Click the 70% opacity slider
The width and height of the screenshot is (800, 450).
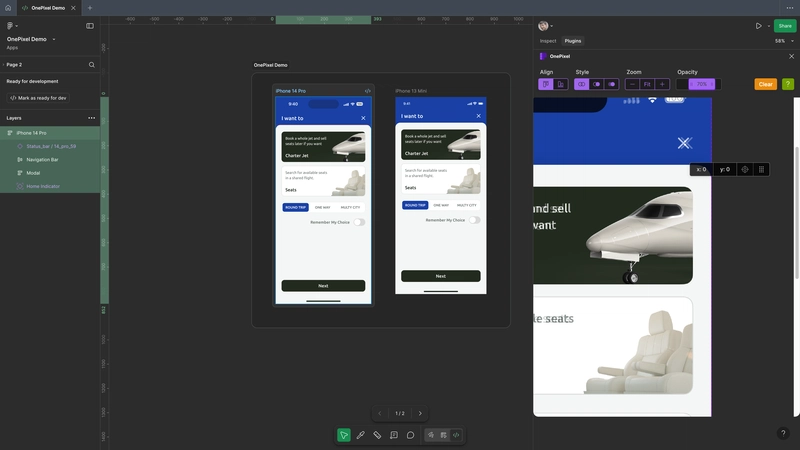click(701, 84)
